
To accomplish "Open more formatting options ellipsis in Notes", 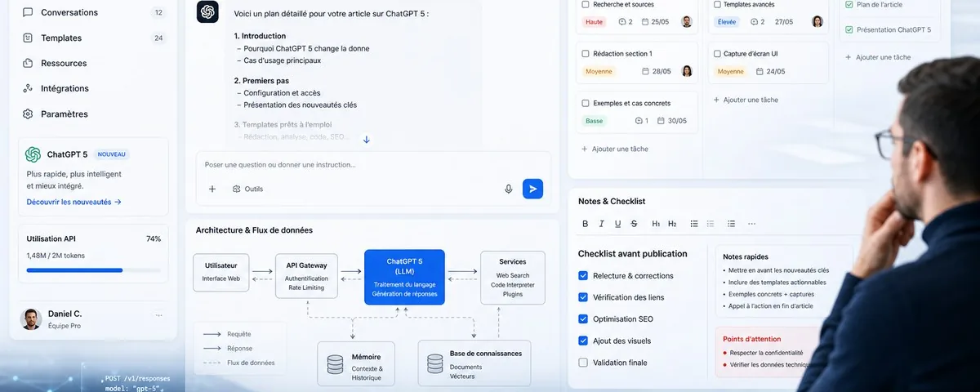I will 751,224.
